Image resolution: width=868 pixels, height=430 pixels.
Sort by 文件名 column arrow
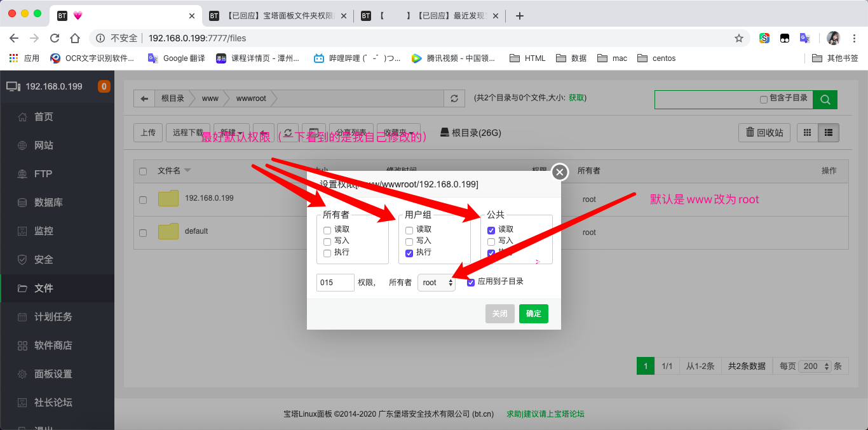coord(187,170)
